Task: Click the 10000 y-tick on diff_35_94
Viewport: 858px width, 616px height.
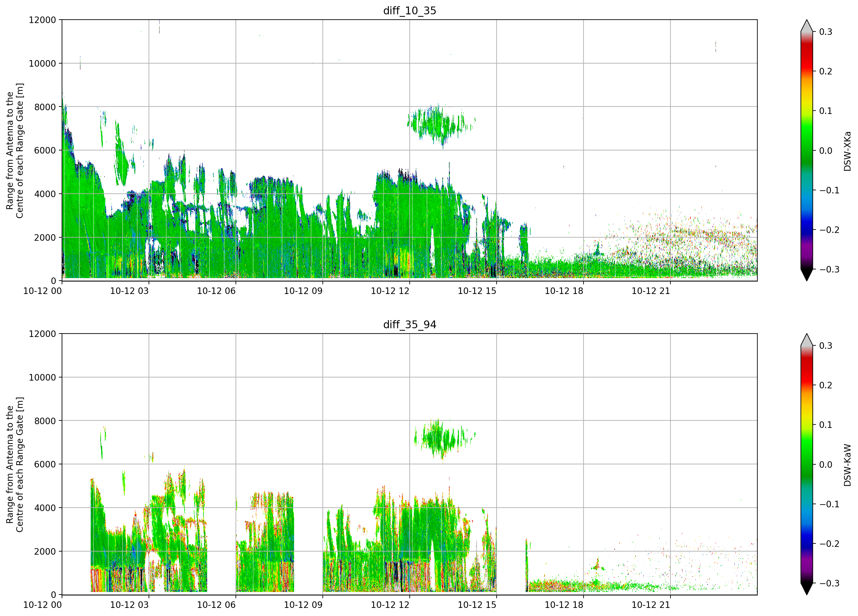Action: 42,377
